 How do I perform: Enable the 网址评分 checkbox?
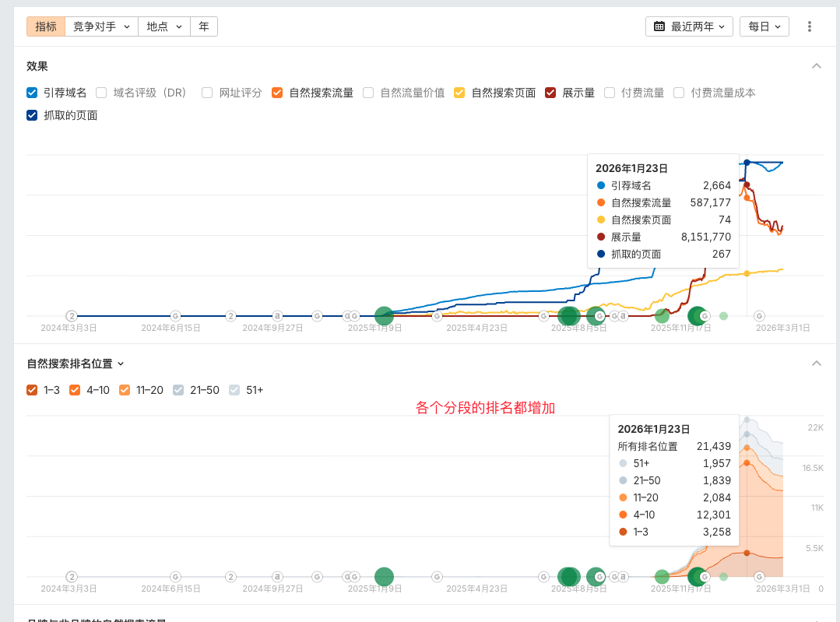click(207, 93)
